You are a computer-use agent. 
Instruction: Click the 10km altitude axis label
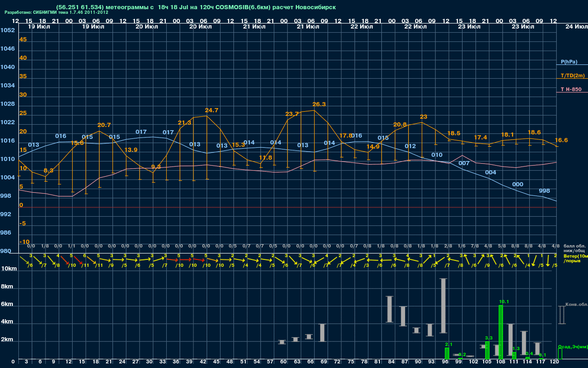[9, 269]
